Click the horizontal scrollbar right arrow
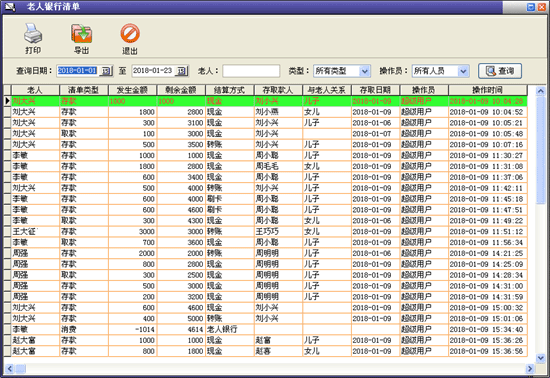 pyautogui.click(x=530, y=369)
